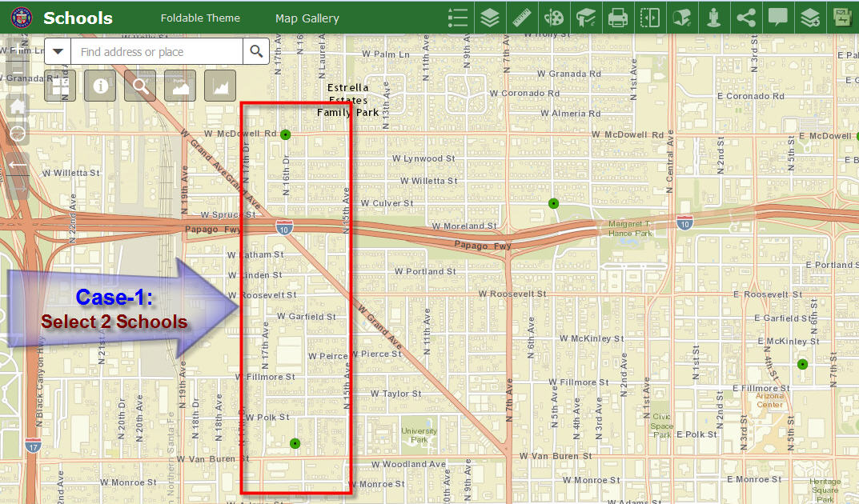Open the rightmost image gallery toolbar widget

click(842, 18)
